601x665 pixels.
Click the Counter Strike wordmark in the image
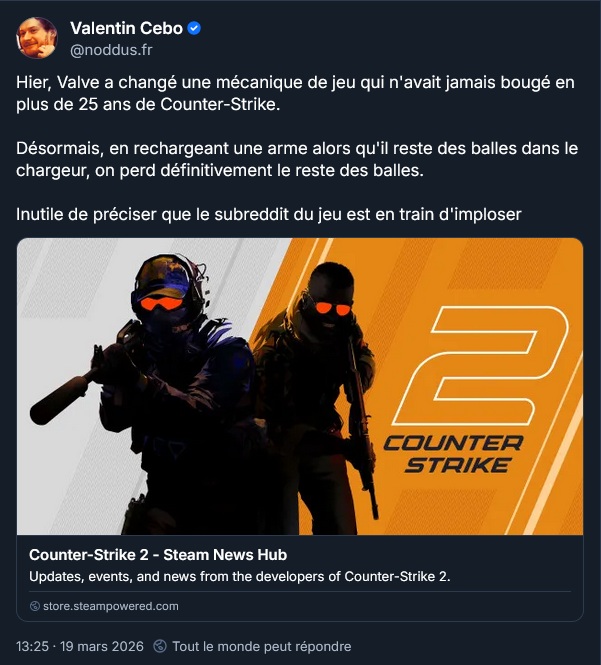click(x=453, y=454)
